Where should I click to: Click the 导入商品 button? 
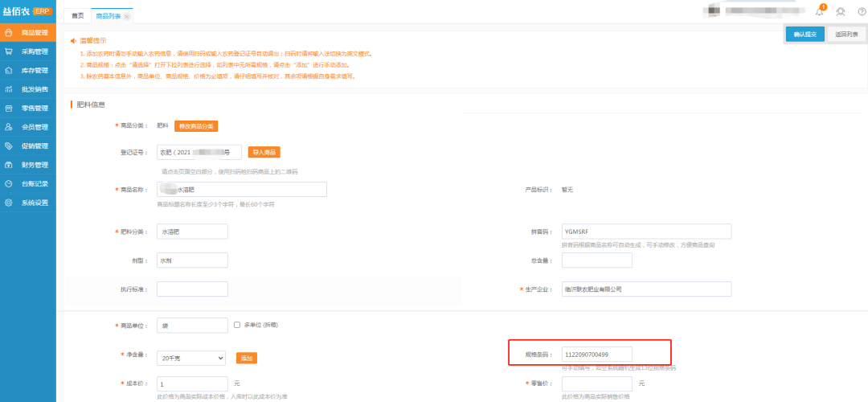coord(264,152)
